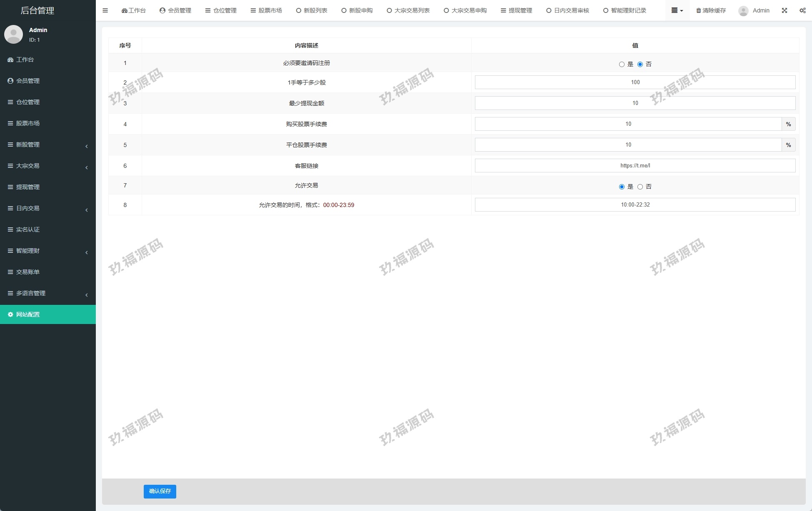Click the 网站配置 gear icon in the sidebar
Screen dimensions: 812x511
point(10,314)
